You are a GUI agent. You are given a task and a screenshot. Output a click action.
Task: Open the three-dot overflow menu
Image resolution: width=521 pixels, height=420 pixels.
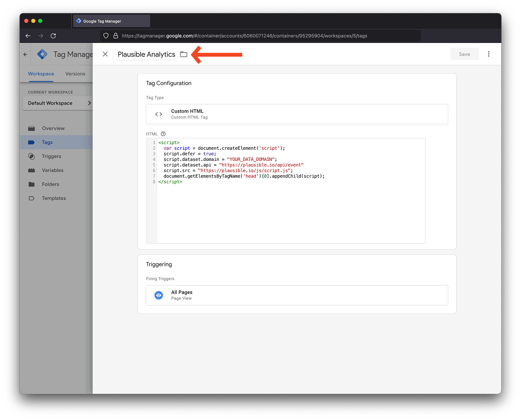click(x=489, y=54)
